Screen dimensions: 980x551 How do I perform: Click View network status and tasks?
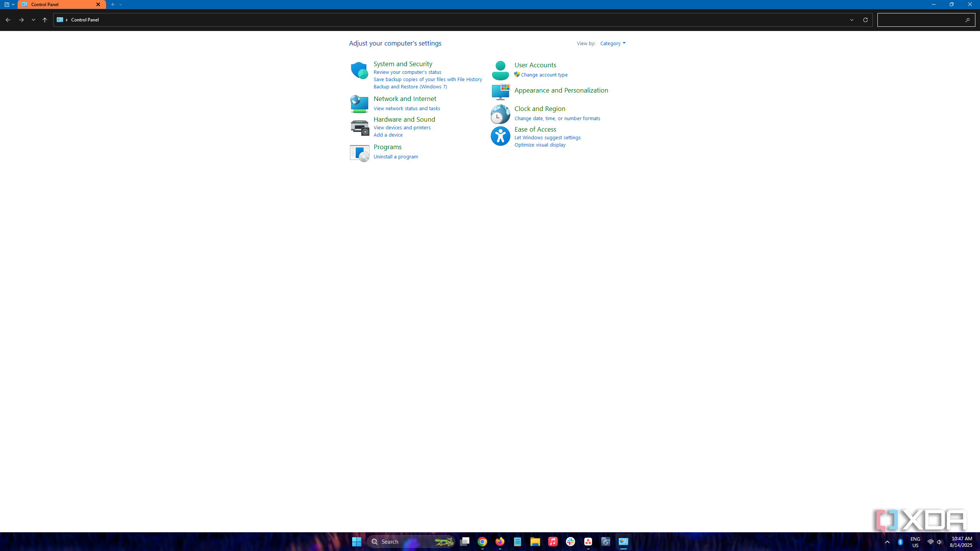coord(407,108)
